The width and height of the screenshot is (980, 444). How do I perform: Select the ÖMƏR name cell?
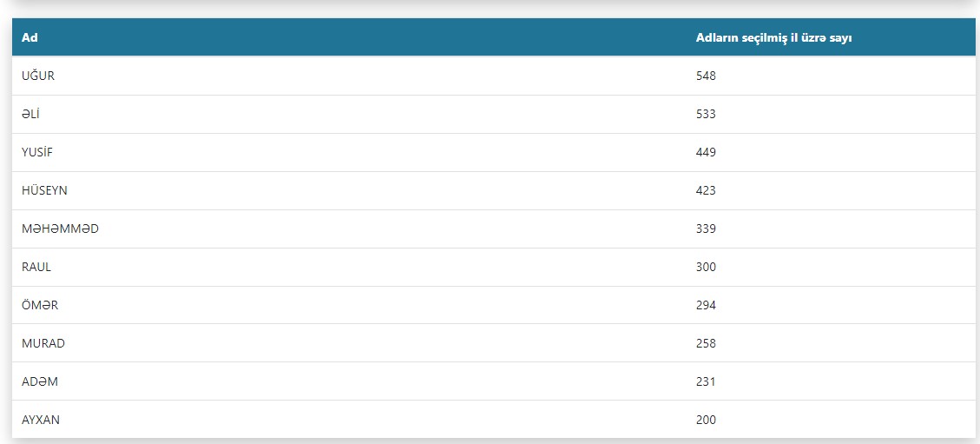[x=40, y=305]
